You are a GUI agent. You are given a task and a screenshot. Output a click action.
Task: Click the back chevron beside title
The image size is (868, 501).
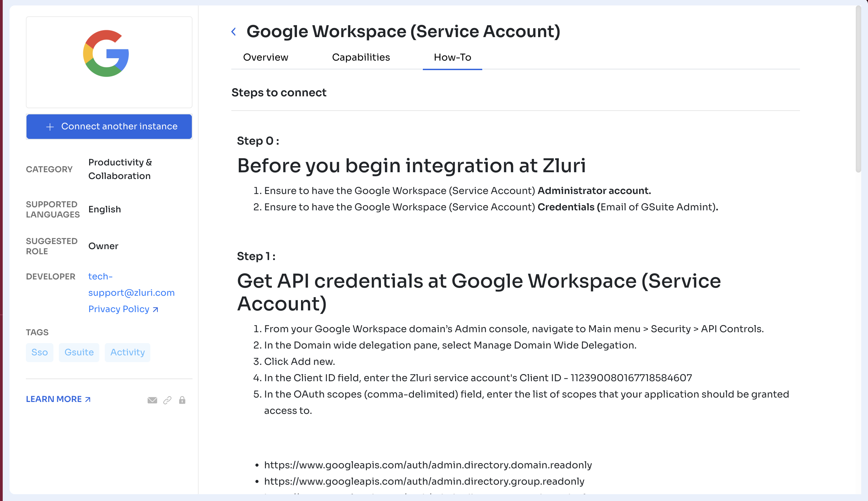234,32
